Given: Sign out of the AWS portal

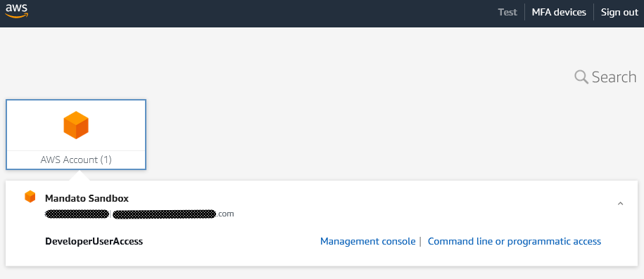Looking at the screenshot, I should click(x=619, y=13).
